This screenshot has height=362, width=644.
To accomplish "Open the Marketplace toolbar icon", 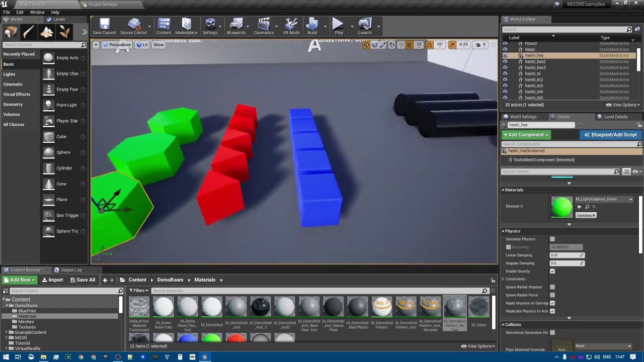I will pos(186,26).
